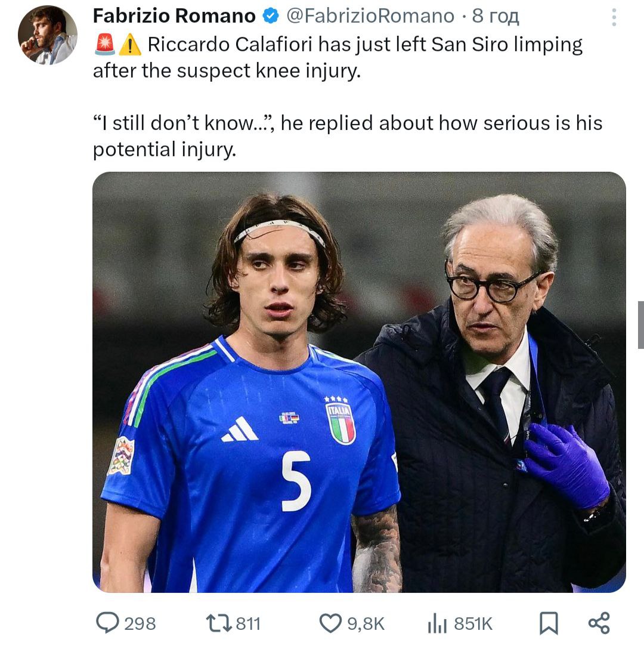Click the tweet text about leaving San Siro
The width and height of the screenshot is (644, 649).
(337, 57)
